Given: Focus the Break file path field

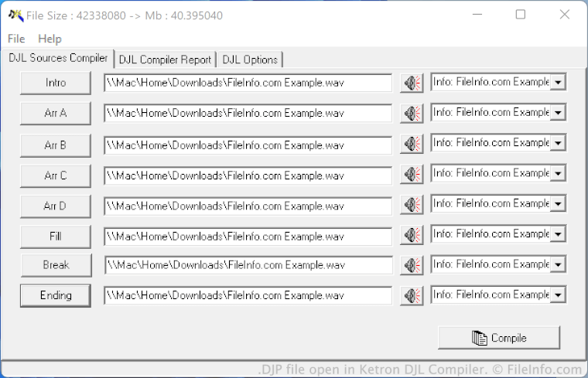Looking at the screenshot, I should [248, 265].
